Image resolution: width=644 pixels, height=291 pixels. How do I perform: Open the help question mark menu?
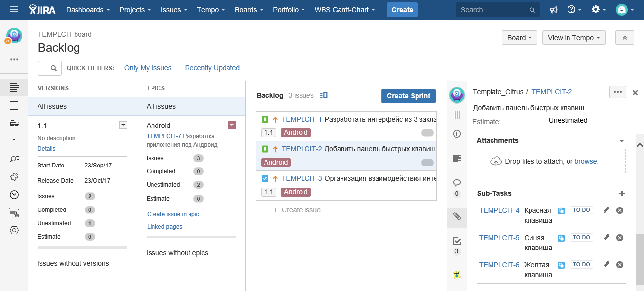[574, 10]
